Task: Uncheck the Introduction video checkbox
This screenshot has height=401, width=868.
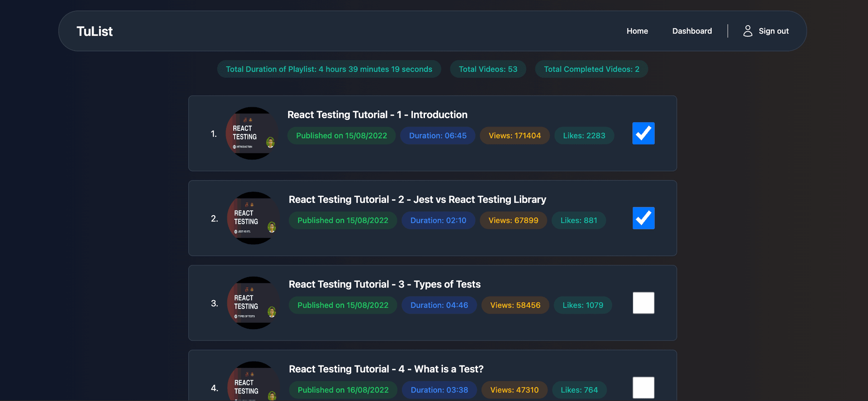Action: 643,133
